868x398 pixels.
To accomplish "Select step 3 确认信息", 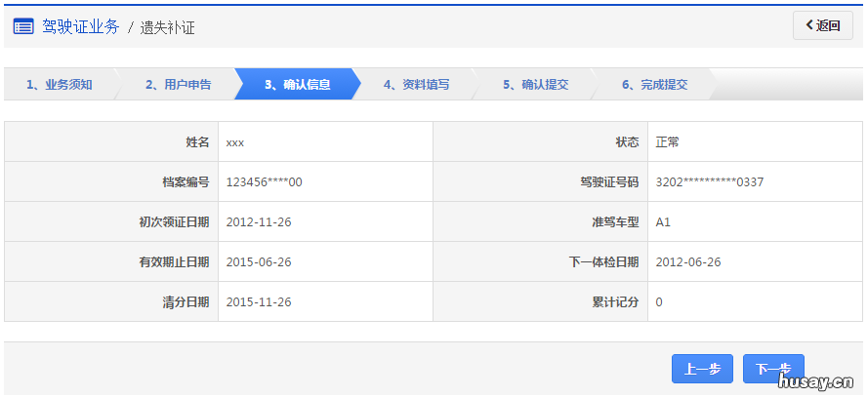I will [x=297, y=85].
